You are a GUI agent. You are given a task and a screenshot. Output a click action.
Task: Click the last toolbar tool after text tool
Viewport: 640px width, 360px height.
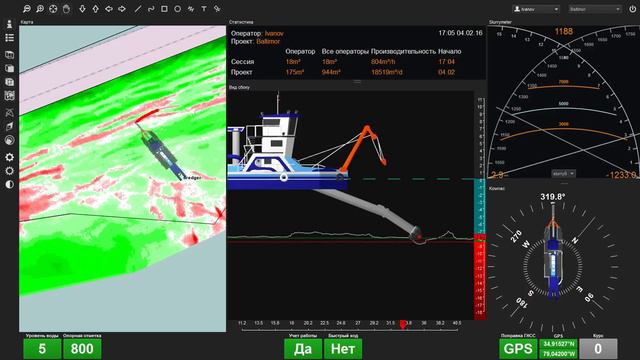pyautogui.click(x=217, y=9)
